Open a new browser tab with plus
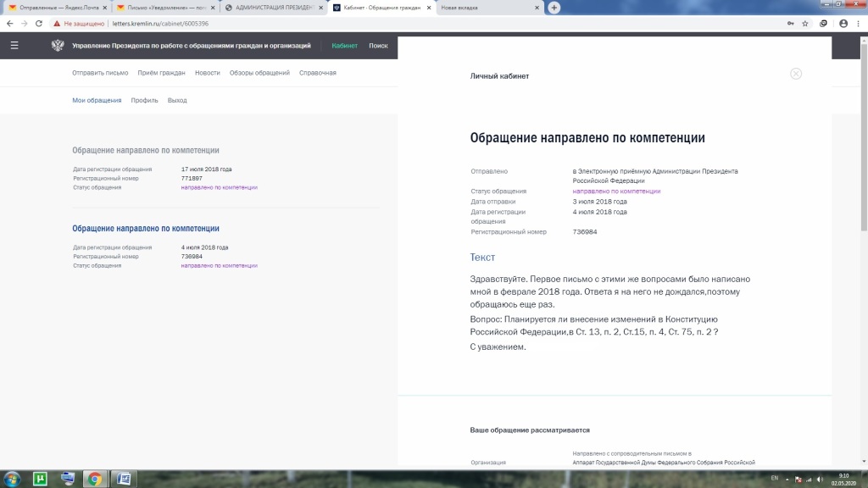The height and width of the screenshot is (488, 868). 554,8
